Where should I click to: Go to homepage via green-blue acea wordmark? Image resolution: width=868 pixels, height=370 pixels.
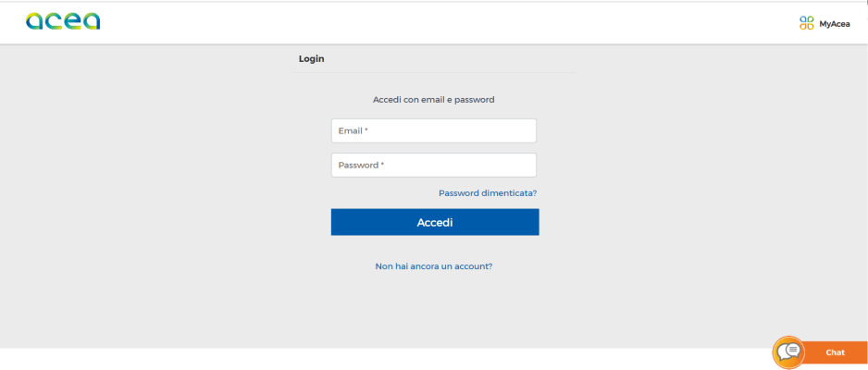coord(63,21)
